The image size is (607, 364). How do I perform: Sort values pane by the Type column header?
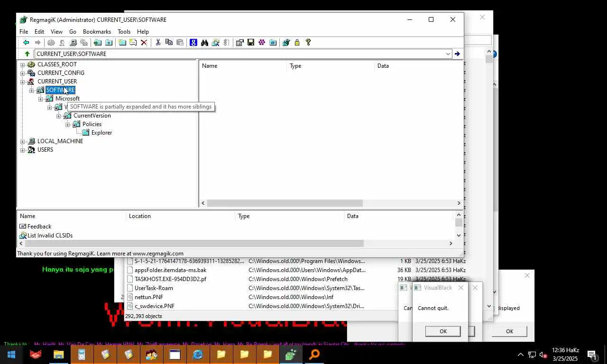point(331,66)
